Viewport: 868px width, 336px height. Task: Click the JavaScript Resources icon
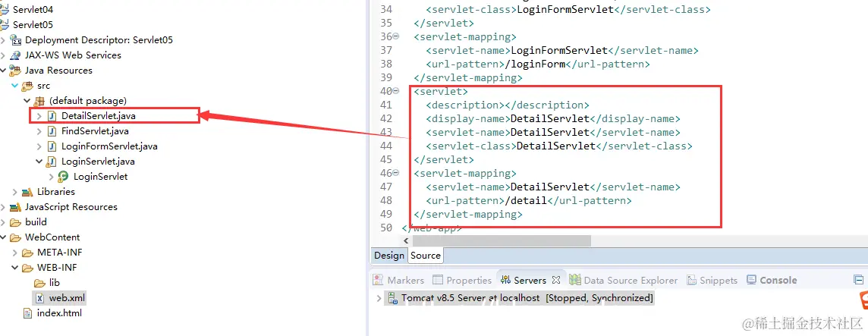[16, 207]
